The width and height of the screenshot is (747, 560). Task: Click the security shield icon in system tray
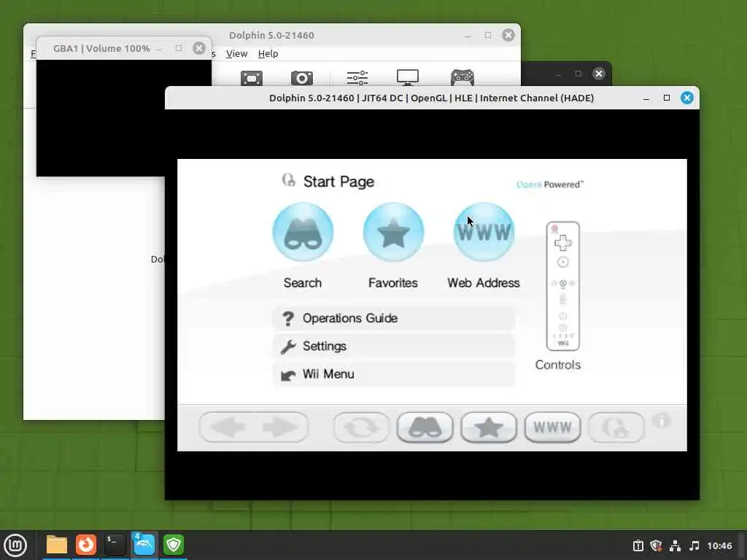[x=656, y=545]
